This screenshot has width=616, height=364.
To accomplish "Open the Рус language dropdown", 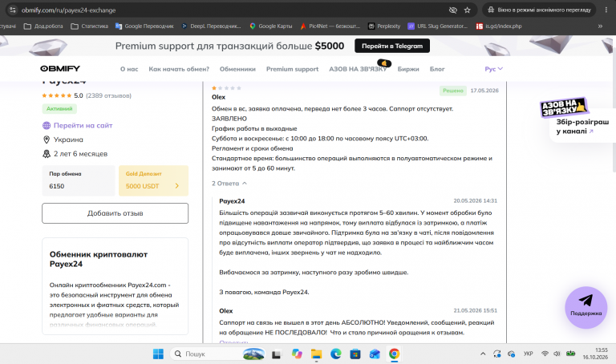I will tap(493, 69).
